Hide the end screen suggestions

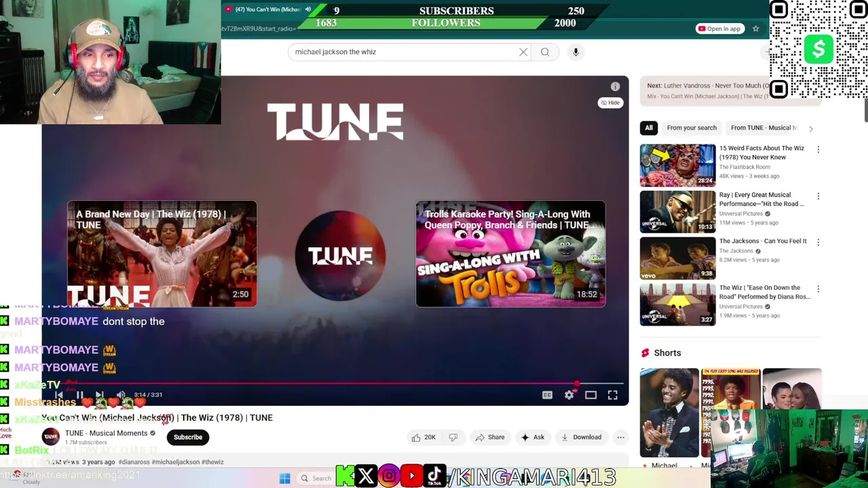coord(610,102)
